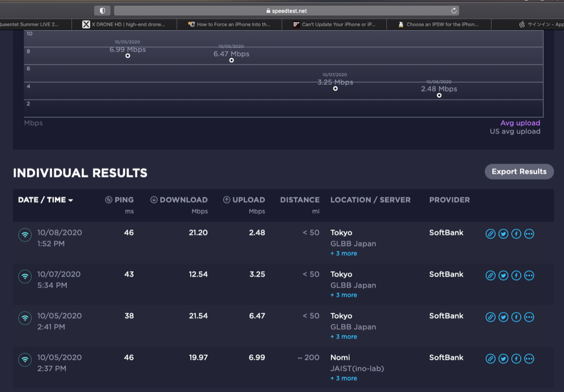
Task: Click ping value 38
Action: pos(129,316)
